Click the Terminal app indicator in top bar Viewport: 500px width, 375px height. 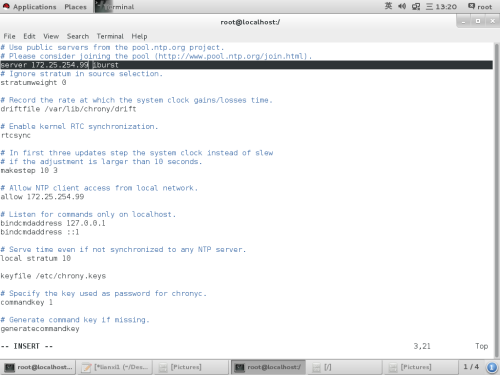115,7
